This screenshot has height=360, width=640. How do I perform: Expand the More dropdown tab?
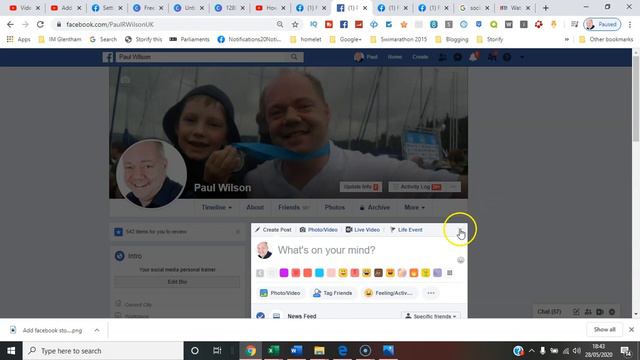click(414, 208)
